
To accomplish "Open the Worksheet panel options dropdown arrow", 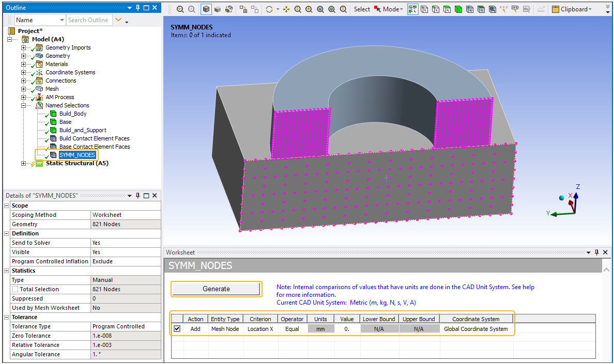I will click(588, 252).
